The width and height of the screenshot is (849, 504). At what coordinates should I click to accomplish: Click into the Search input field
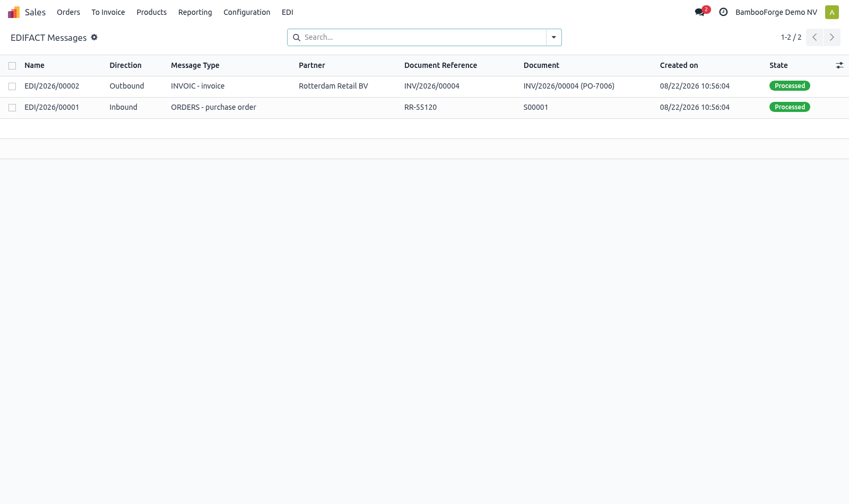(x=423, y=37)
